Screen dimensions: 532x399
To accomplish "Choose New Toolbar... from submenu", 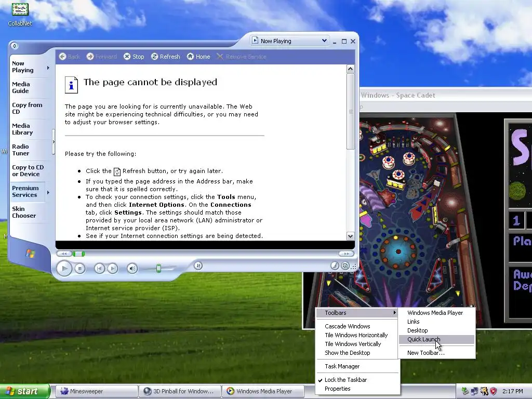I will (x=436, y=353).
